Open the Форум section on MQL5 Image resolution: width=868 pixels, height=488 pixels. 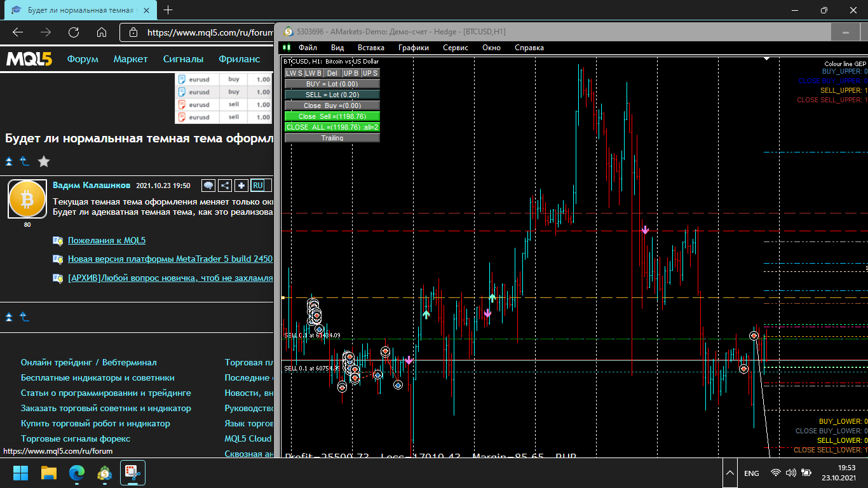[83, 59]
